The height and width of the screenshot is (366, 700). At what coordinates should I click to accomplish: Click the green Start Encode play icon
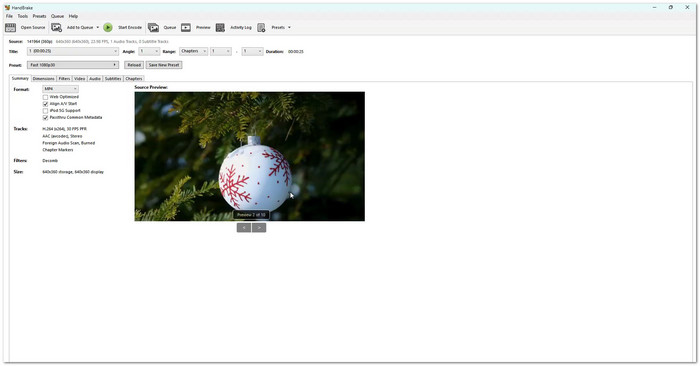click(x=108, y=28)
